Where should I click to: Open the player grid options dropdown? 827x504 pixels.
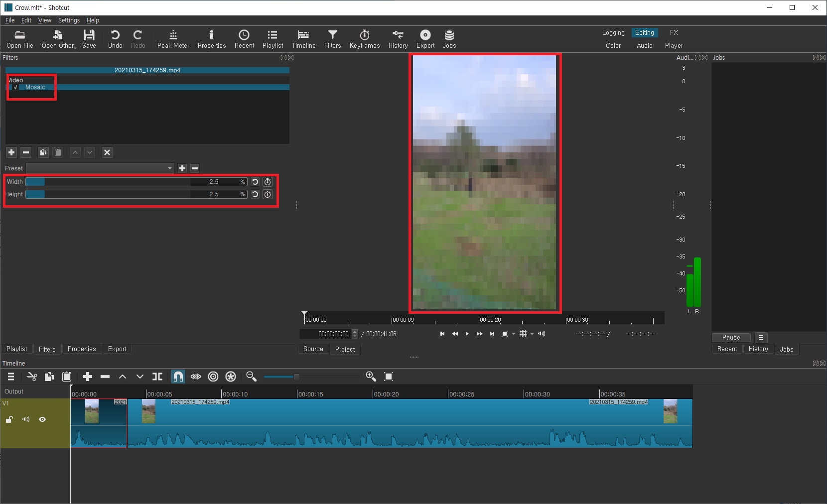pyautogui.click(x=532, y=334)
